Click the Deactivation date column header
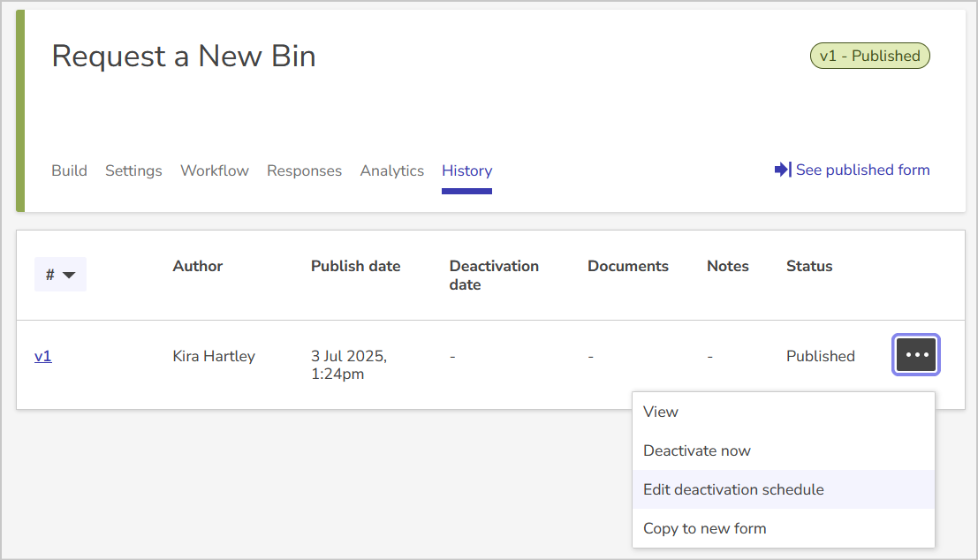978x560 pixels. click(x=494, y=275)
